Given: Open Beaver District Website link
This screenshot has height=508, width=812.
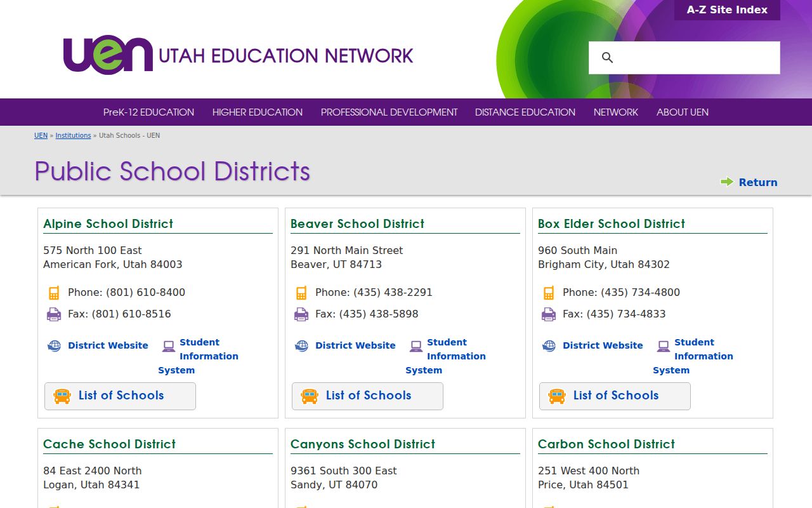Looking at the screenshot, I should 355,345.
